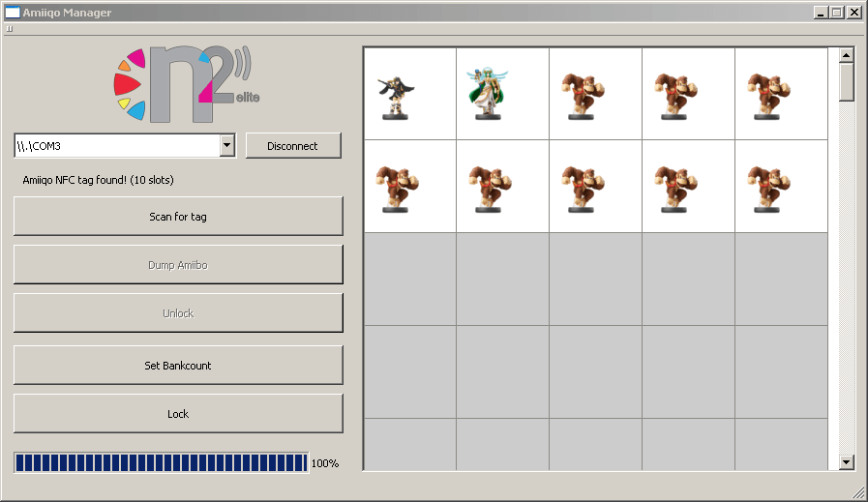Image resolution: width=868 pixels, height=502 pixels.
Task: Click the scrollbar down arrow
Action: coord(846,462)
